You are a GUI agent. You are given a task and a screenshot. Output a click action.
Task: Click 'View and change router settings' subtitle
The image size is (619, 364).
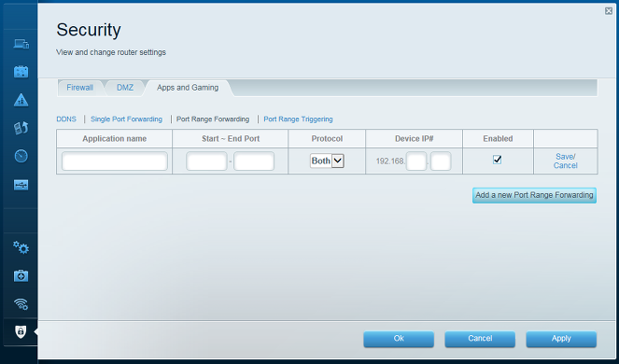coord(111,52)
